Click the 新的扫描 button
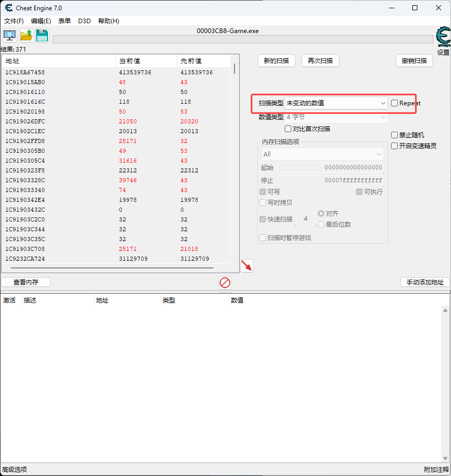This screenshot has height=476, width=451. (276, 61)
